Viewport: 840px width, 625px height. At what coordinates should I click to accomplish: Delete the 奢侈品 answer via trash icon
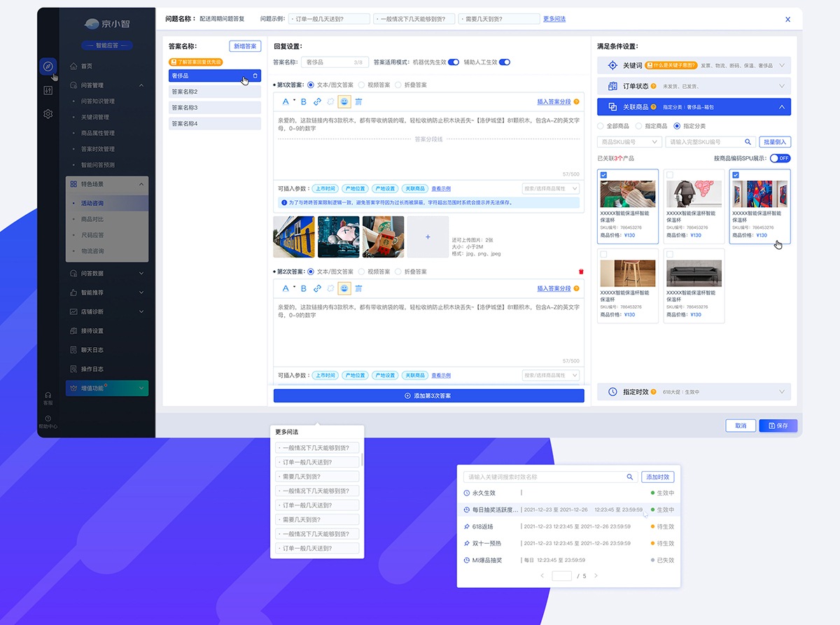click(x=255, y=76)
